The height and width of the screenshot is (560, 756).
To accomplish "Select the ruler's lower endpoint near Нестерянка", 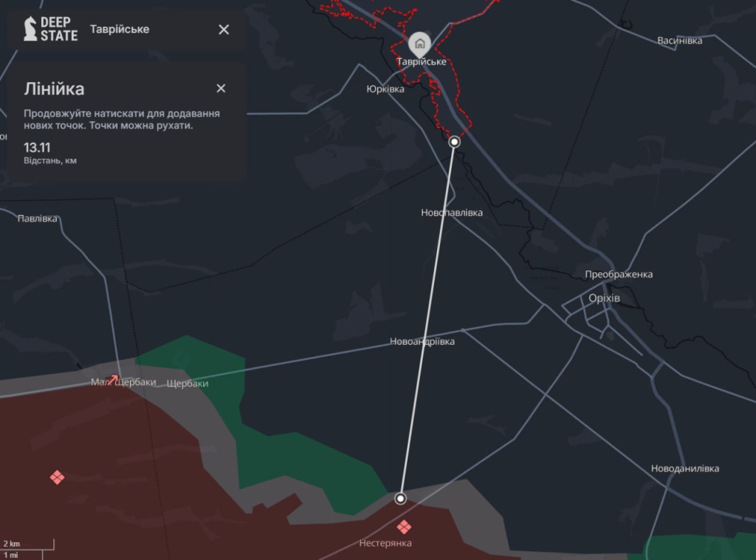I will 400,499.
